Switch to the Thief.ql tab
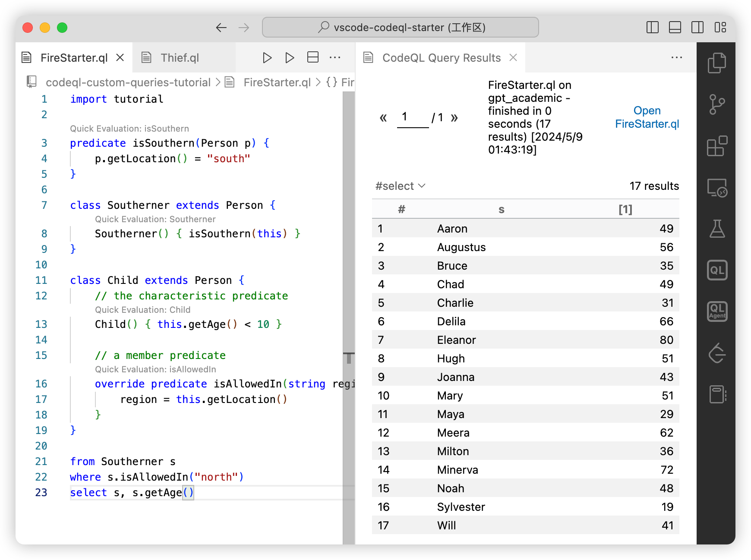Viewport: 751px width, 560px height. pyautogui.click(x=180, y=58)
